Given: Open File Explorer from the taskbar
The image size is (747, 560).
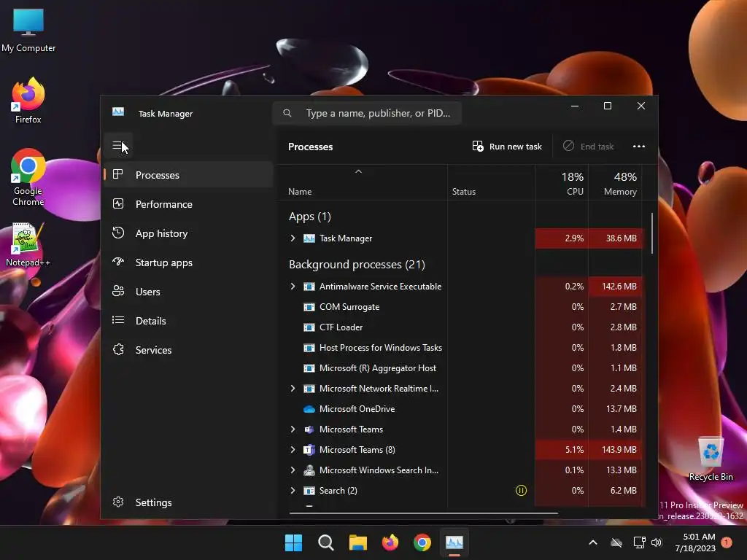Looking at the screenshot, I should click(357, 542).
